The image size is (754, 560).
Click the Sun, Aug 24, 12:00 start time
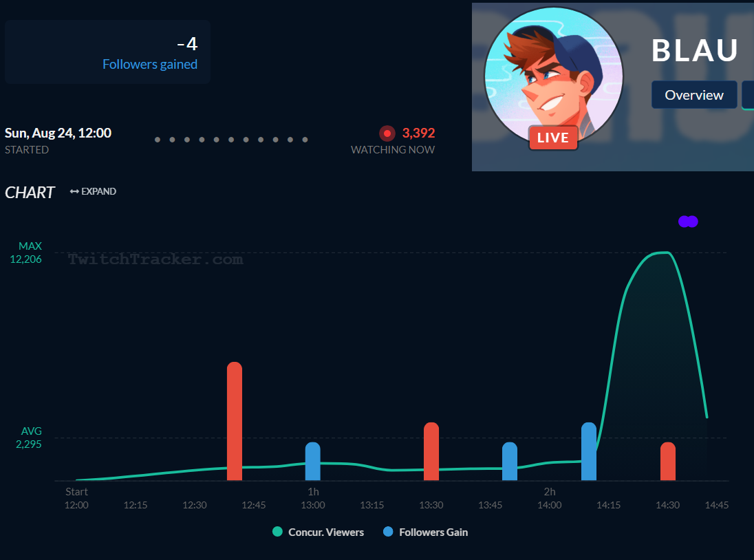pos(58,133)
